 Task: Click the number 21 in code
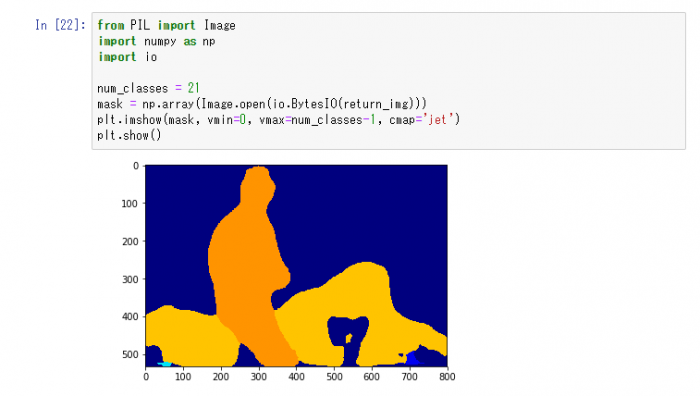pos(193,88)
